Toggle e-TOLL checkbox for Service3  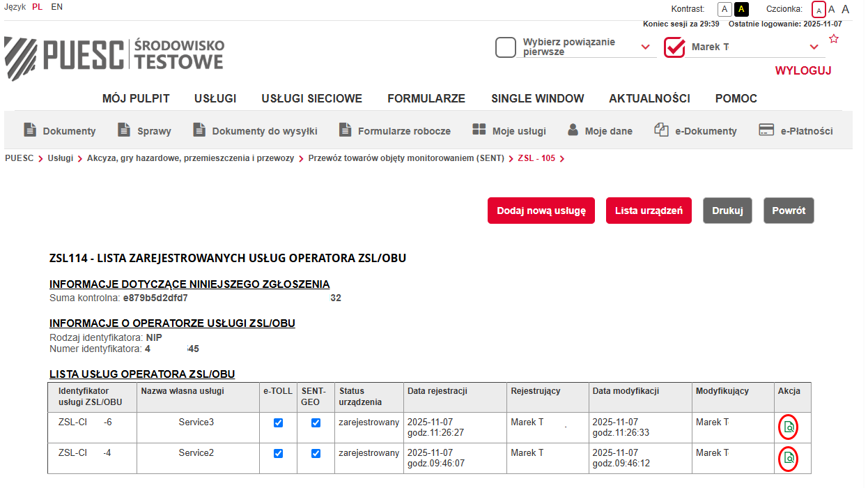(x=279, y=423)
